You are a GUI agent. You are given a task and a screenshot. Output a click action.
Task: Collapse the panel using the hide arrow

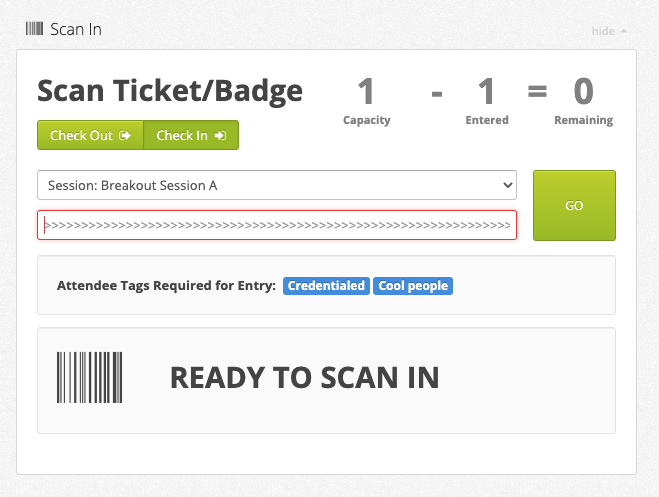pyautogui.click(x=624, y=31)
